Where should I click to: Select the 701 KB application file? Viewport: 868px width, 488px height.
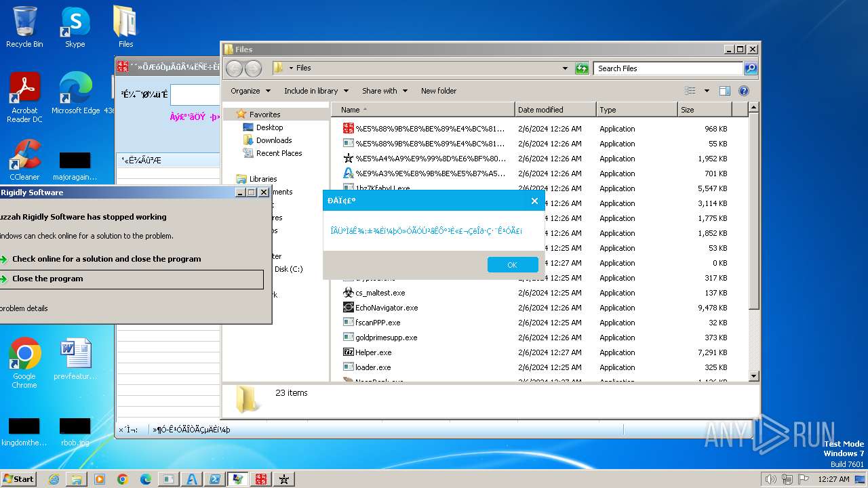click(x=536, y=174)
